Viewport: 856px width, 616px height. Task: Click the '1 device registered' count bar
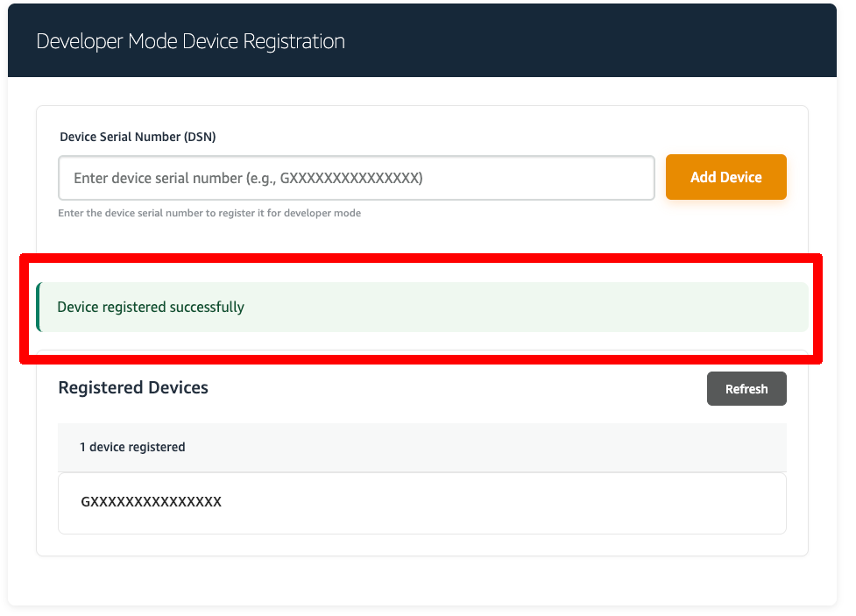tap(132, 447)
